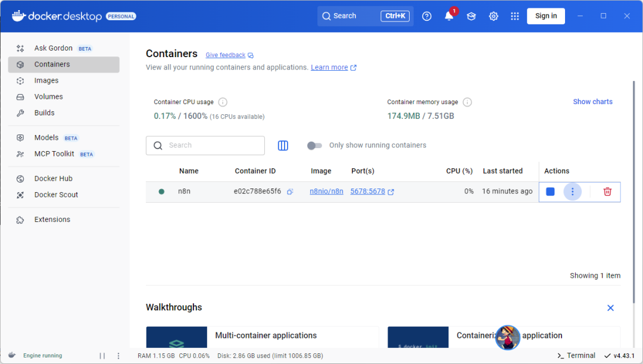643x364 pixels.
Task: Delete the n8n container
Action: (607, 192)
